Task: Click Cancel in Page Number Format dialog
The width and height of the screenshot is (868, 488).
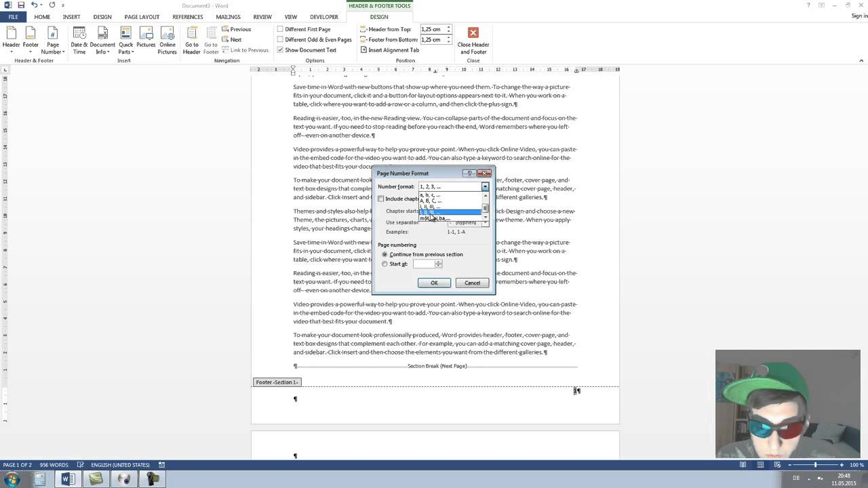Action: (472, 283)
